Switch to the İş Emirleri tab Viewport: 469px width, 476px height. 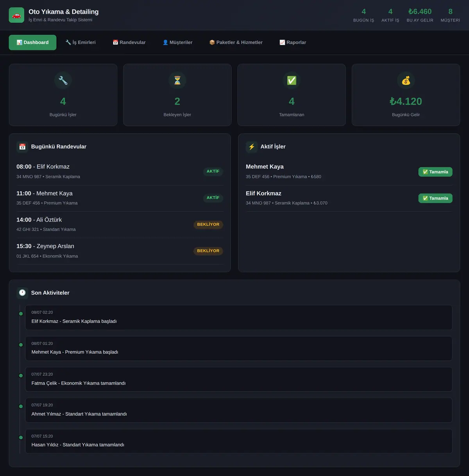pos(81,42)
